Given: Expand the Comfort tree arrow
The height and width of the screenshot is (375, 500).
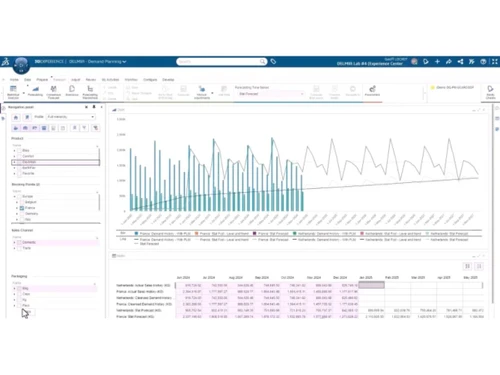Looking at the screenshot, I should (x=14, y=156).
